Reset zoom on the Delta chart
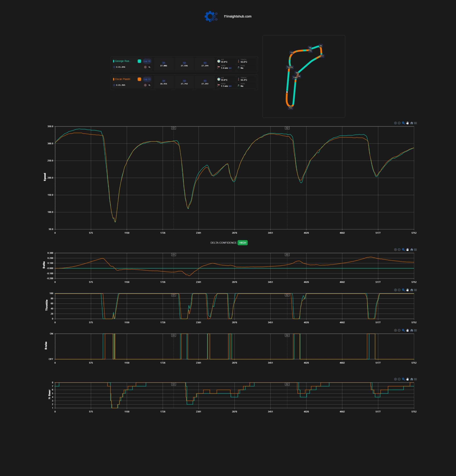Screen dimensions: 456x476 tap(412, 250)
